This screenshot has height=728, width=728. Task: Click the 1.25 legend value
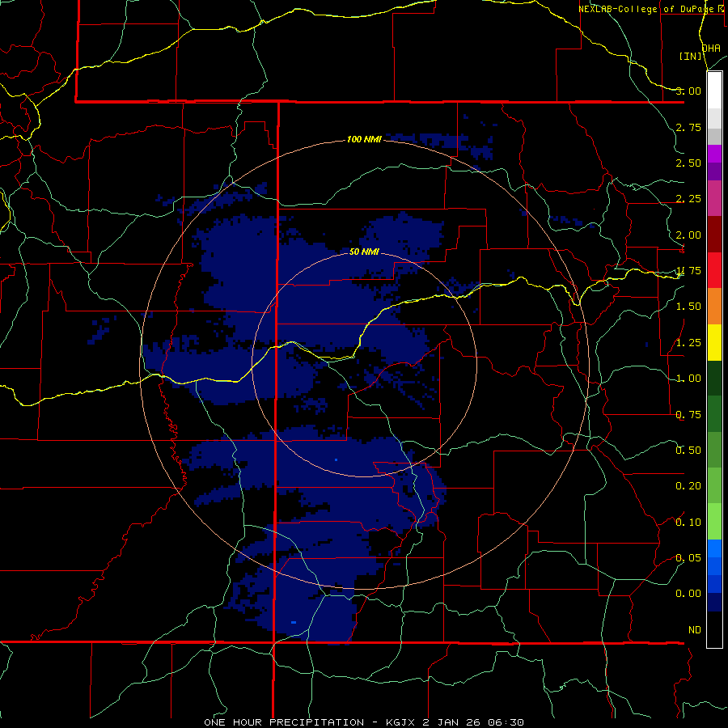[688, 343]
